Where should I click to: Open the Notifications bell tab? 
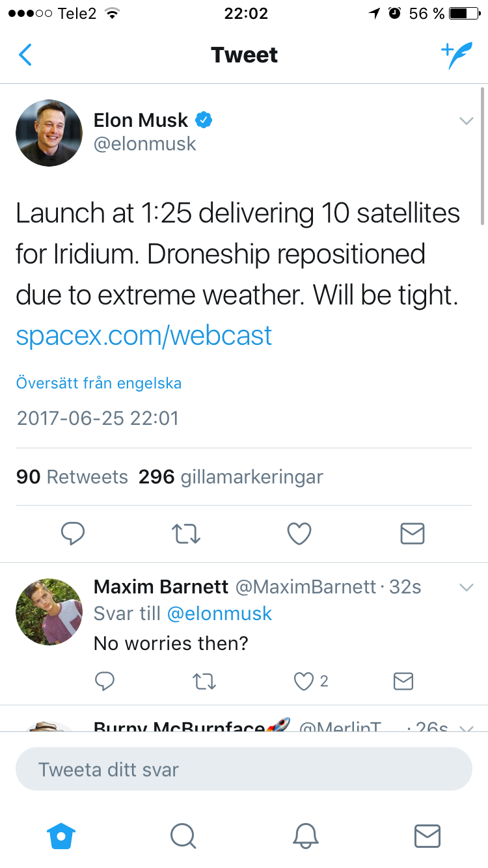(305, 835)
